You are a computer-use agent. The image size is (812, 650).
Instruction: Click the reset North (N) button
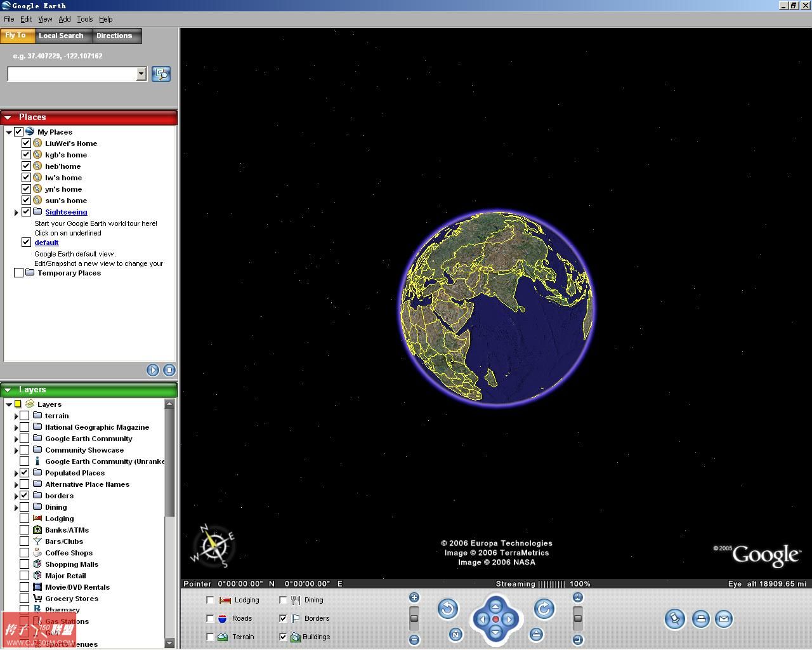(x=455, y=634)
